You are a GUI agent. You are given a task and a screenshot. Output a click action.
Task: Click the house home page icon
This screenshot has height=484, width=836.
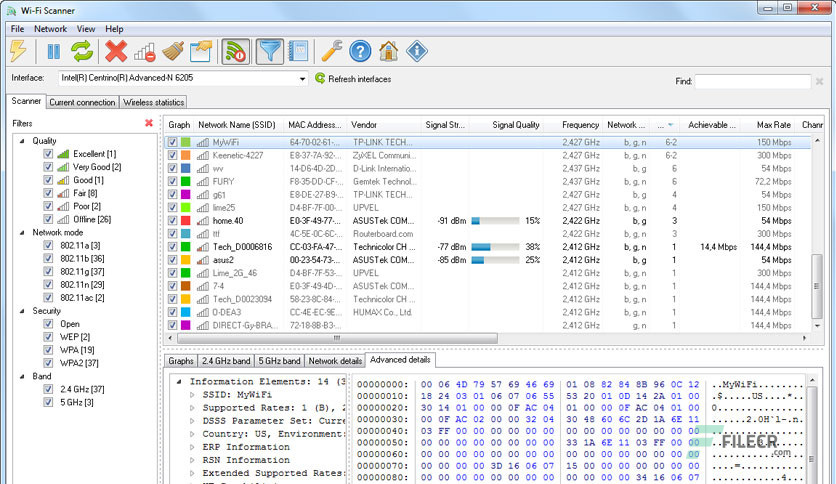point(389,52)
